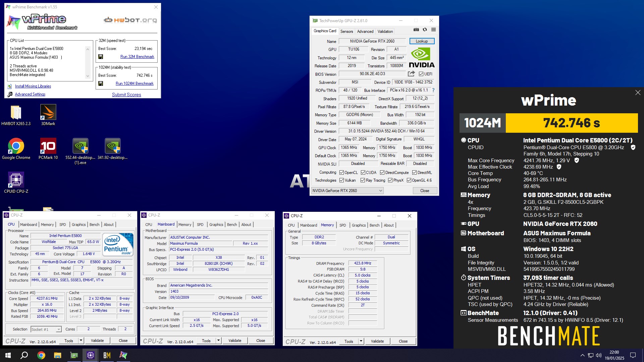Open the taskbar Search icon

pyautogui.click(x=24, y=355)
